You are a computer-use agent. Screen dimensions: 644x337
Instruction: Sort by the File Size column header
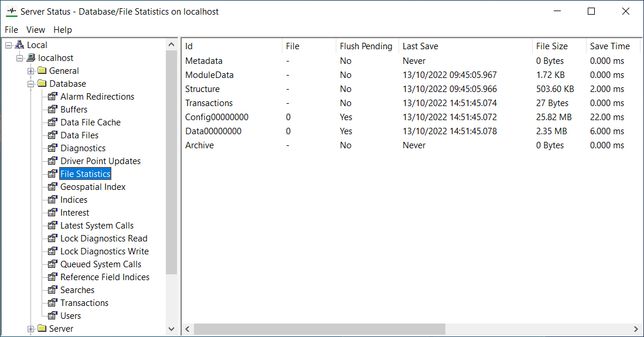click(551, 46)
